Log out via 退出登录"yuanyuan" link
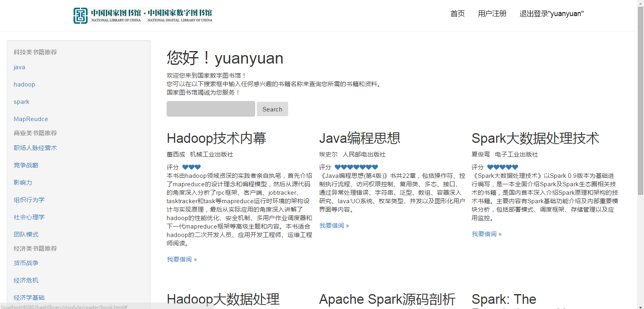Screen dimensions: 644x309 551,14
